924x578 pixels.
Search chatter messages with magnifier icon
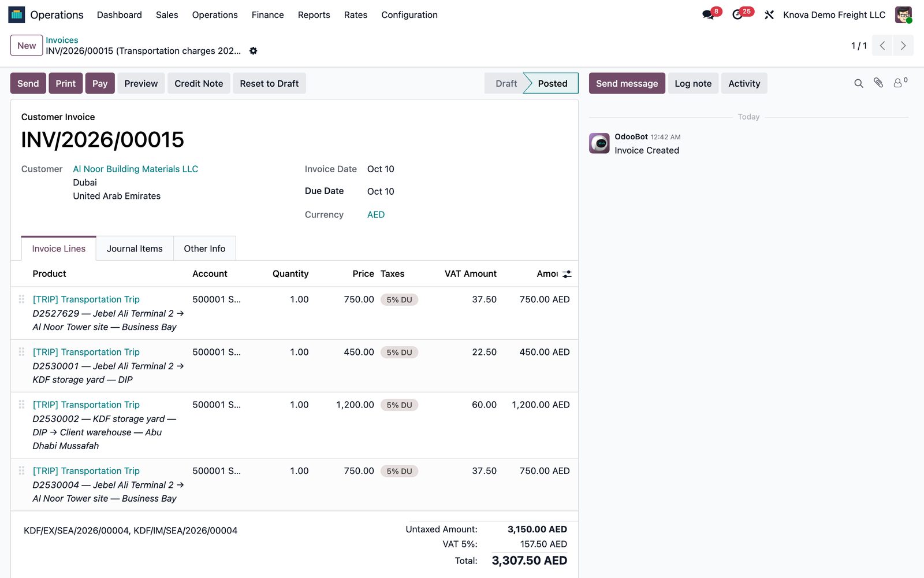coord(859,83)
